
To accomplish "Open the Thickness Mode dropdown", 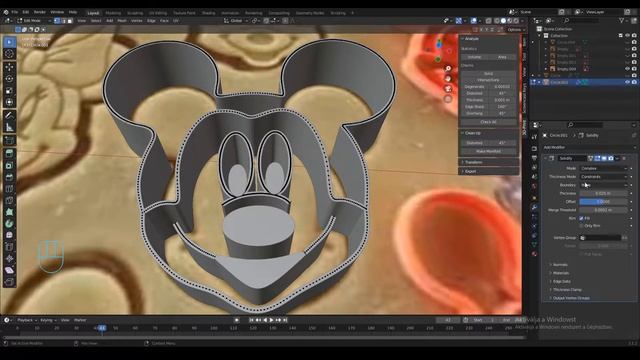I will click(603, 177).
